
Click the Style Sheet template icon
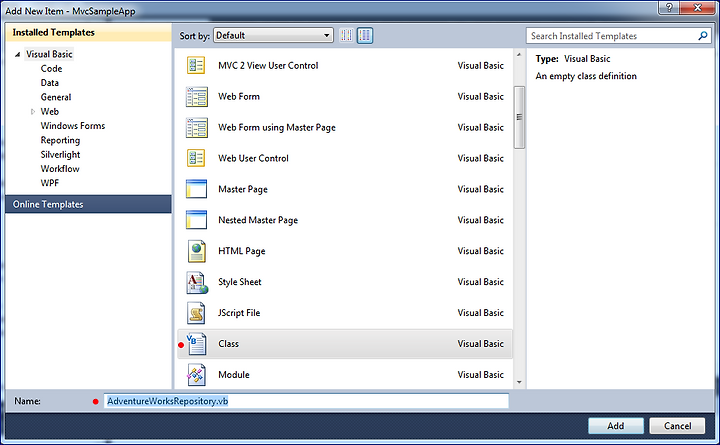197,282
